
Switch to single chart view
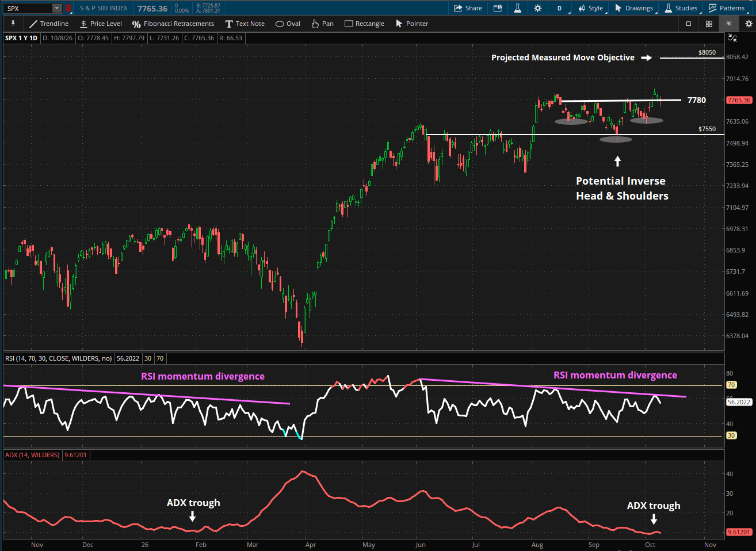689,24
